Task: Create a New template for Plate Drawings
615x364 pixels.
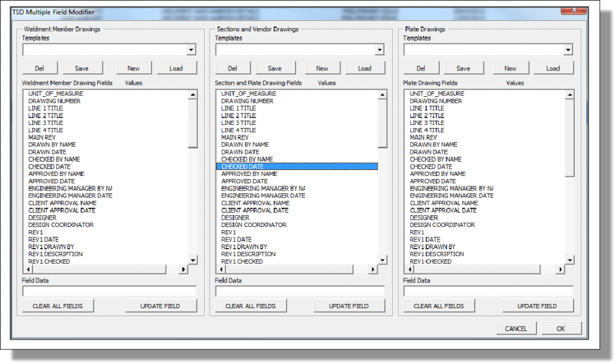Action: [x=510, y=67]
